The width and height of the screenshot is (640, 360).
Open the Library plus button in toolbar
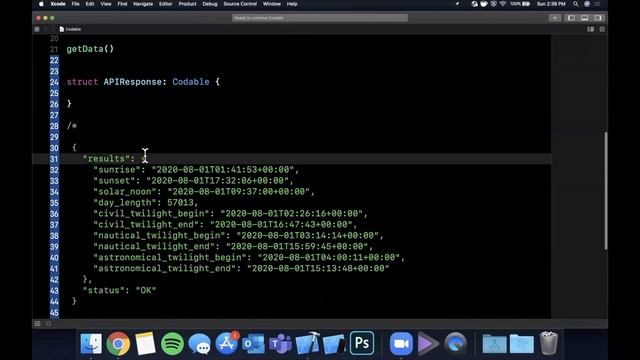[555, 18]
